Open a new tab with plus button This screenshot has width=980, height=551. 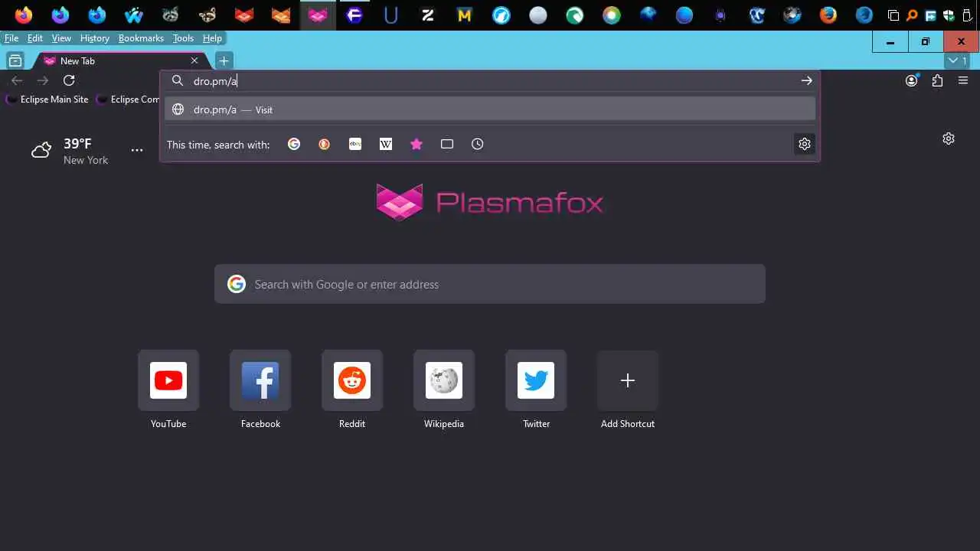point(224,60)
